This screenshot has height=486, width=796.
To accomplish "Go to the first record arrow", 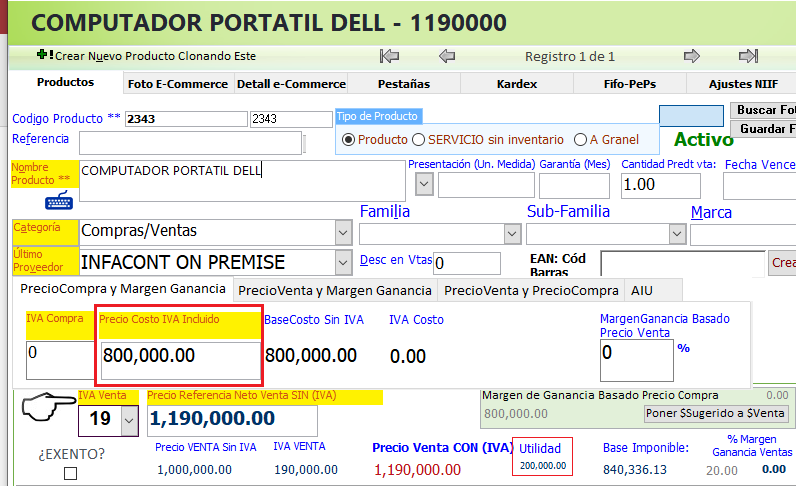I will [389, 56].
